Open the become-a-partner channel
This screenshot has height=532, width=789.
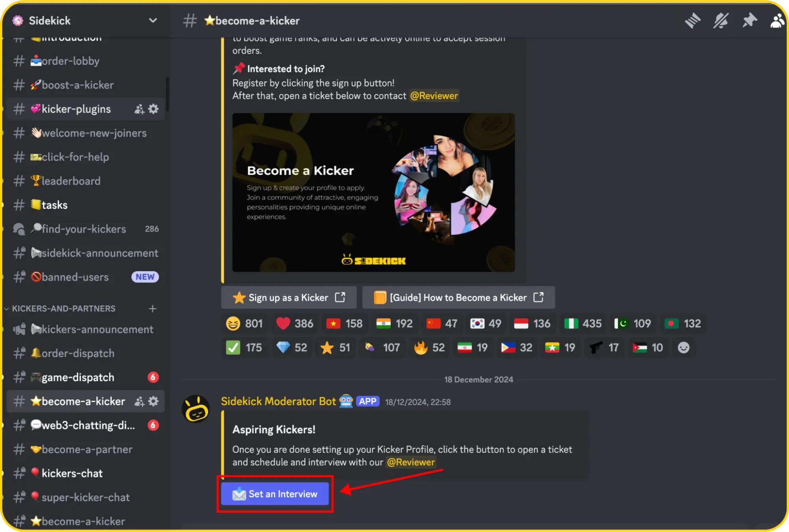(x=86, y=449)
